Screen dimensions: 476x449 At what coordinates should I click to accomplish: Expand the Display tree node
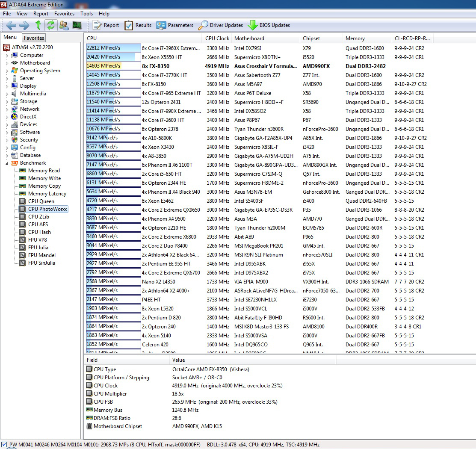(x=7, y=86)
